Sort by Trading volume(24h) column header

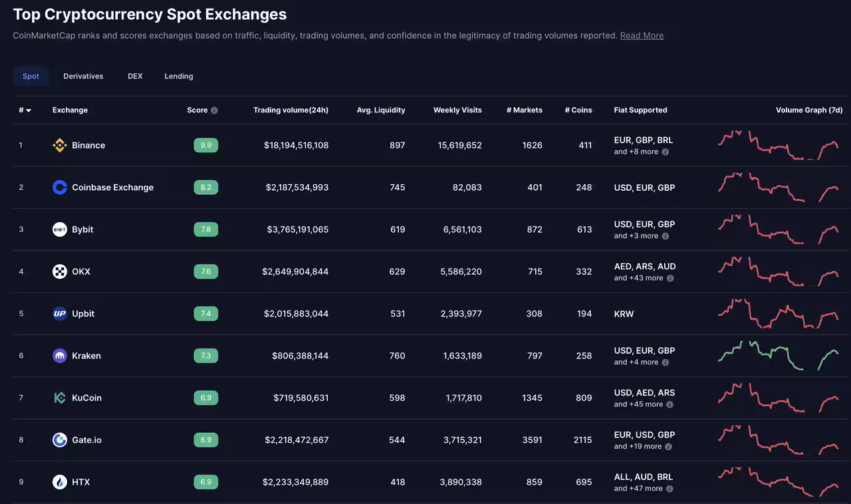[291, 110]
